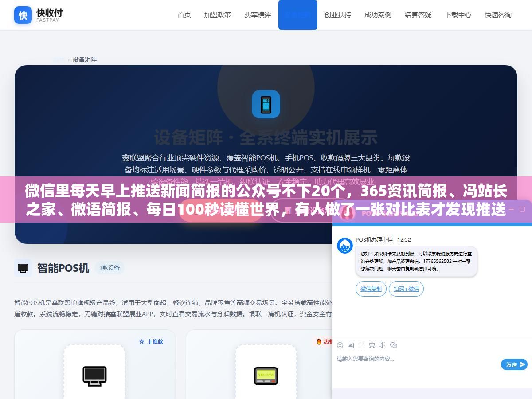Open the 创业扶持 nav item

[x=338, y=15]
